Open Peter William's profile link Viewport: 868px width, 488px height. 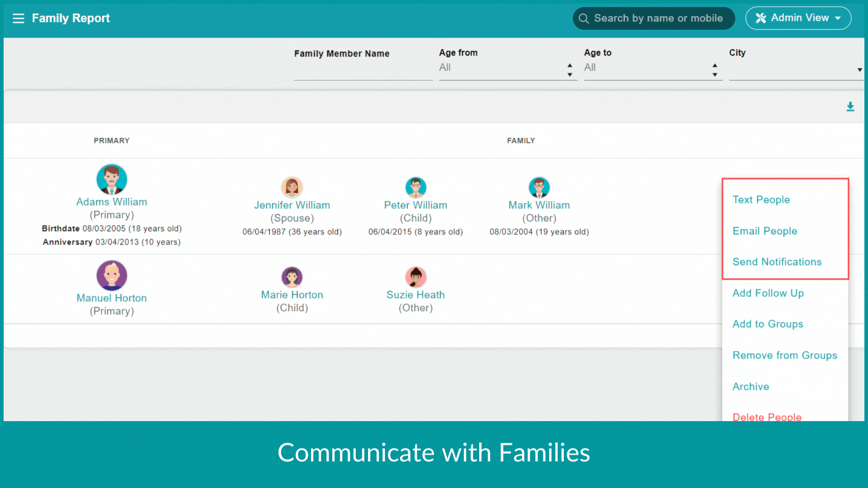415,205
